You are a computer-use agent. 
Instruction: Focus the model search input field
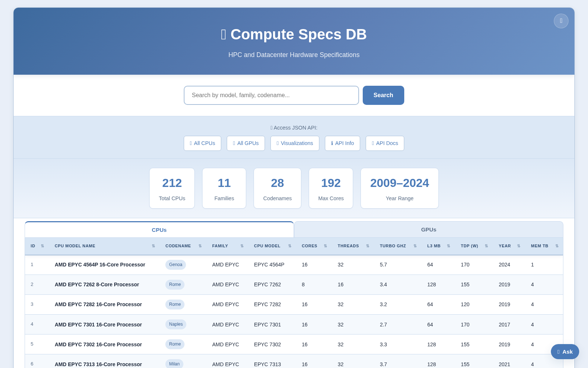coord(271,95)
